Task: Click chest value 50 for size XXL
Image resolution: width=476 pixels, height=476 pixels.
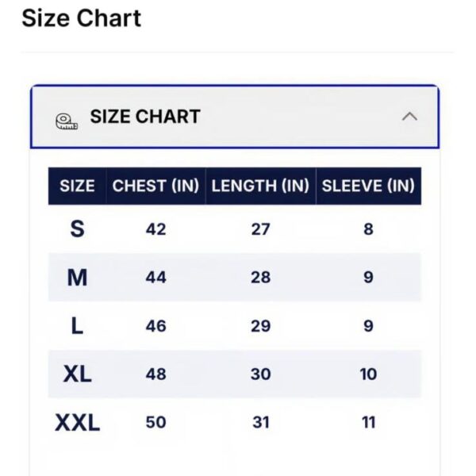Action: pyautogui.click(x=155, y=422)
